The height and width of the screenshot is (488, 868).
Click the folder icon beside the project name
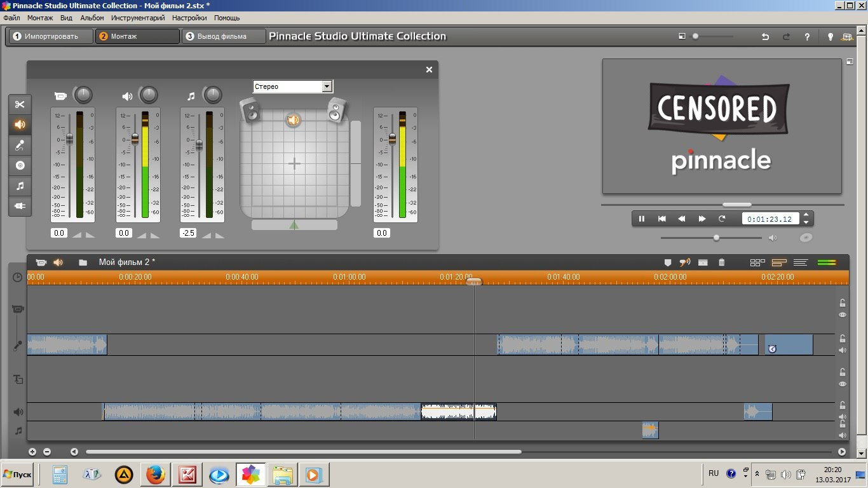tap(83, 262)
